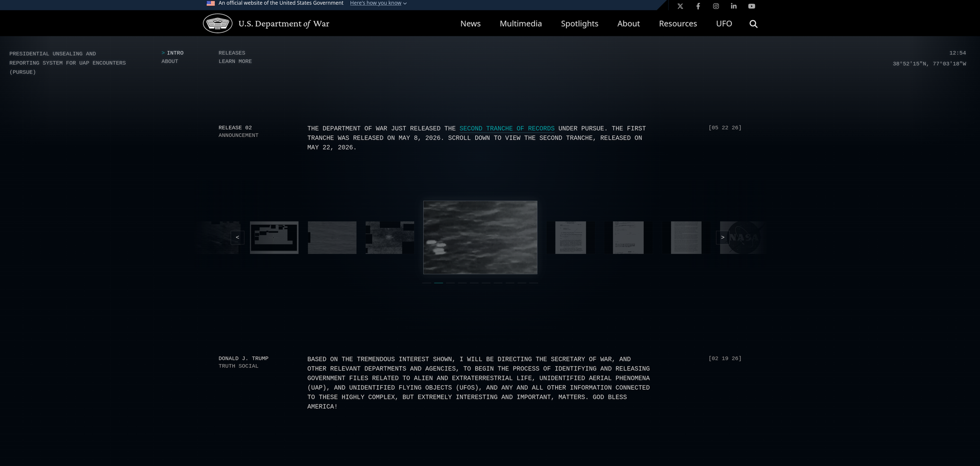Screen dimensions: 980x466
Task: Open the UFO menu item
Action: (724, 24)
